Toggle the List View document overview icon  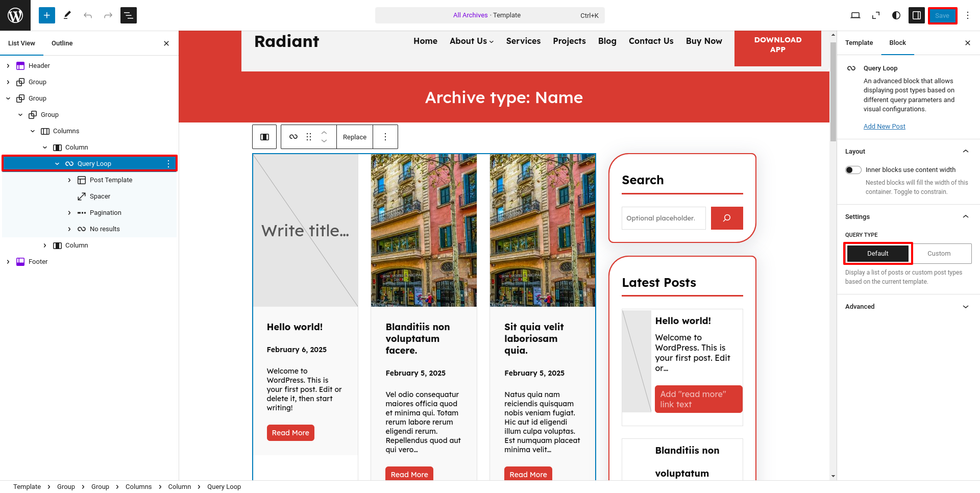click(129, 15)
